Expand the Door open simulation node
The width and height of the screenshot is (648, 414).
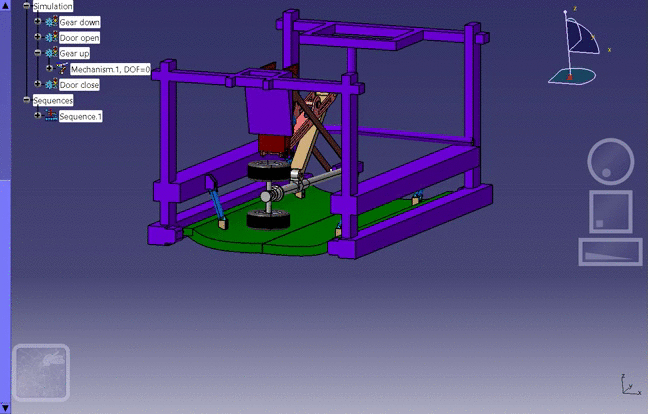click(38, 37)
